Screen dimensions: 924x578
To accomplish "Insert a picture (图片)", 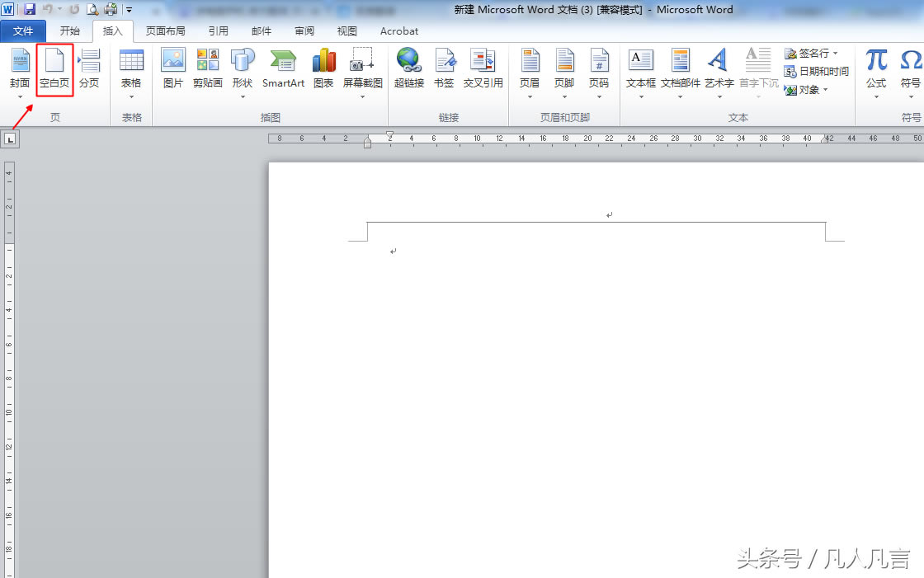I will [173, 69].
